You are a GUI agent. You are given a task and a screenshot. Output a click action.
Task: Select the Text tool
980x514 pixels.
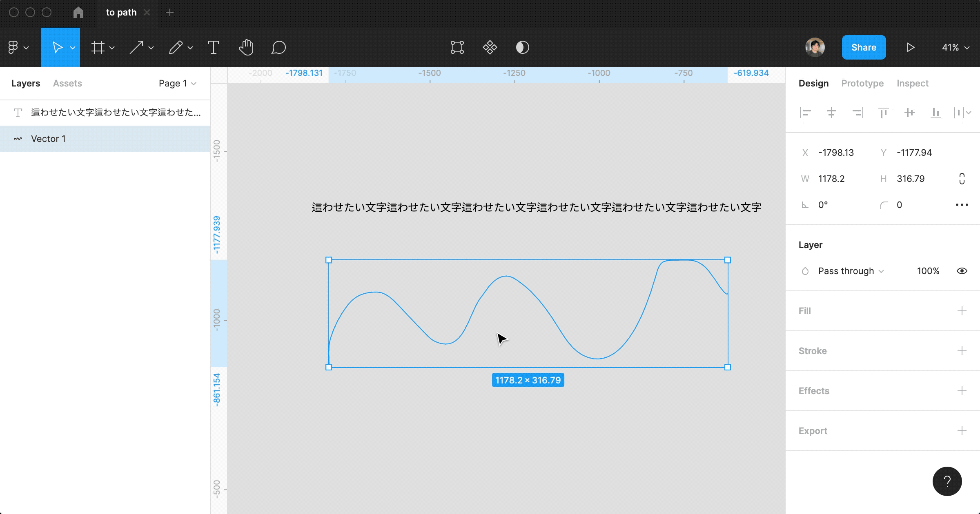click(x=214, y=47)
